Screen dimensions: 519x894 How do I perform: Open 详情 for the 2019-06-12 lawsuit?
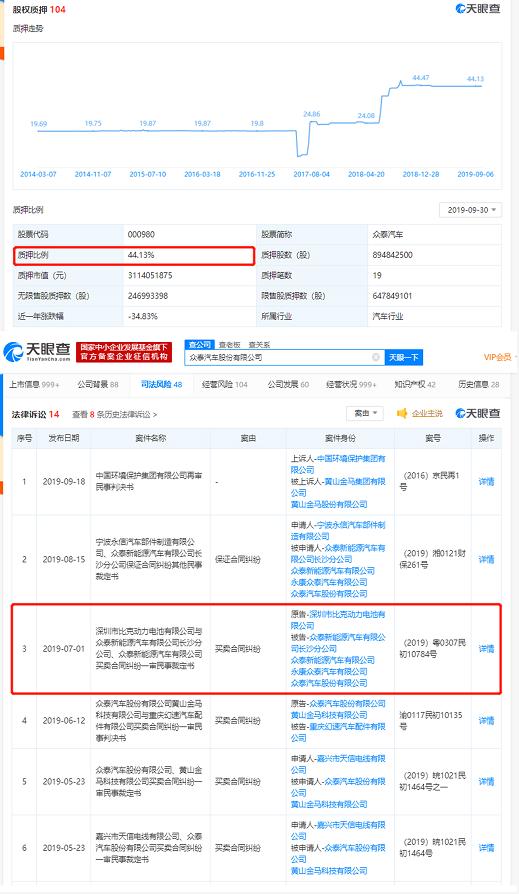(x=486, y=721)
